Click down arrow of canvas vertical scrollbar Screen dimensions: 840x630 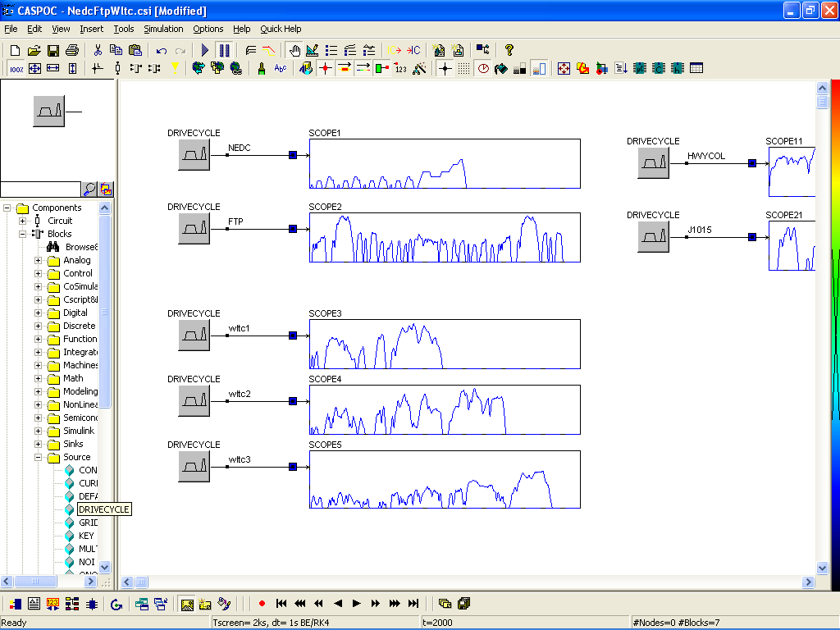coord(822,568)
